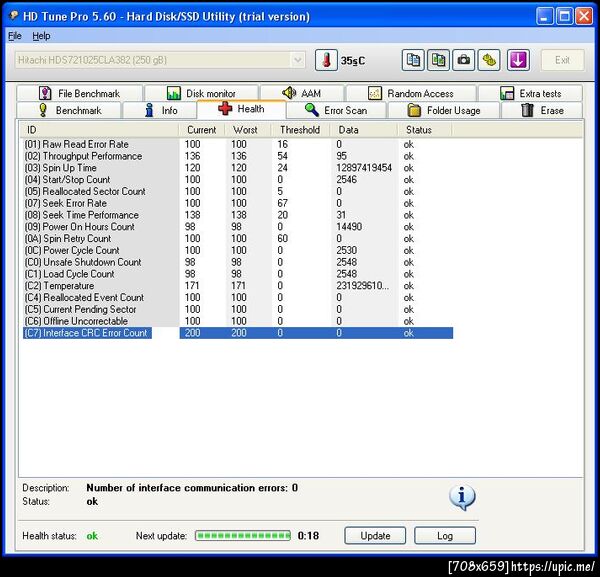600x577 pixels.
Task: Select the (03) Spin Up Time row
Action: coord(237,168)
